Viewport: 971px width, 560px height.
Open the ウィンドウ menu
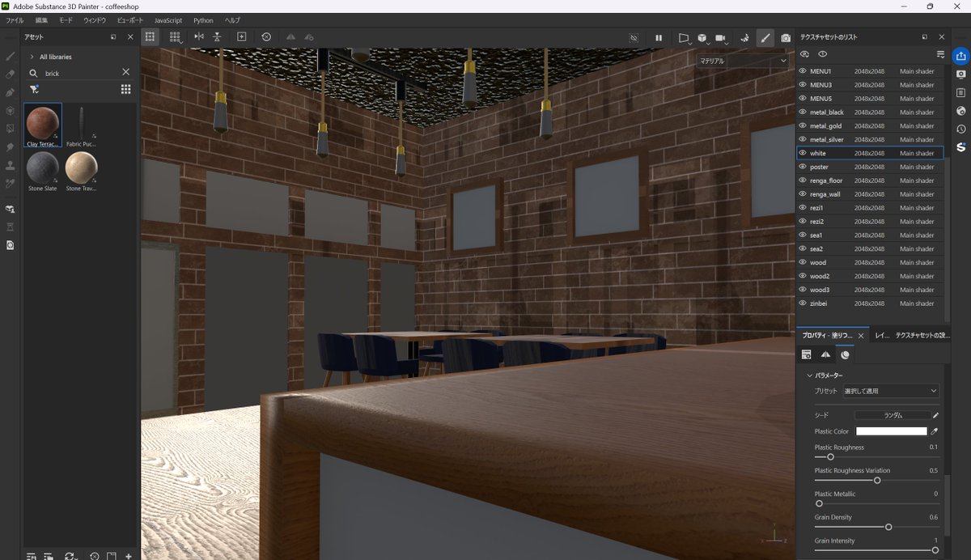pos(95,20)
